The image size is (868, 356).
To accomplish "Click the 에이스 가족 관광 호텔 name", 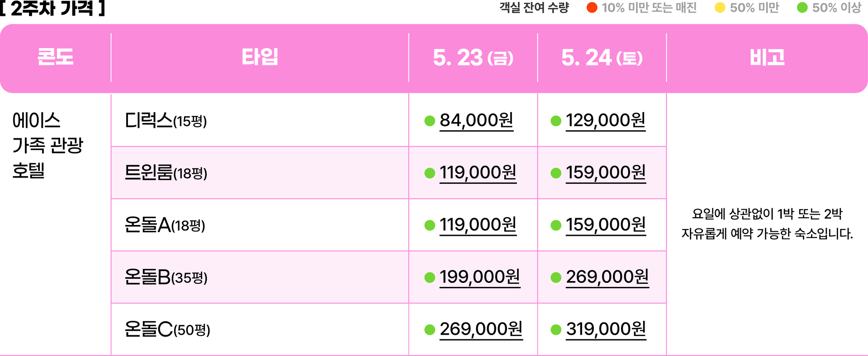I will point(48,145).
